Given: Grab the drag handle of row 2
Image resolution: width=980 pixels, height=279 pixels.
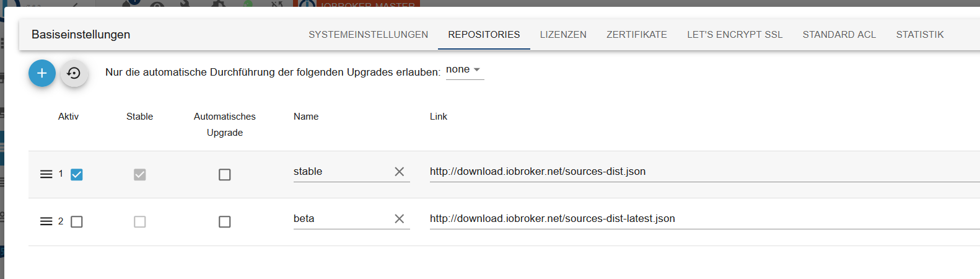Looking at the screenshot, I should [46, 221].
